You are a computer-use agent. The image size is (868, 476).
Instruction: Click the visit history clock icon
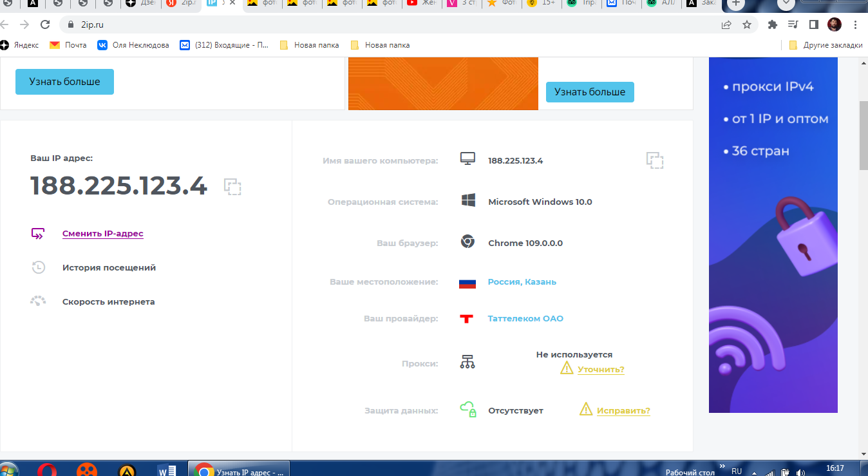pos(38,267)
